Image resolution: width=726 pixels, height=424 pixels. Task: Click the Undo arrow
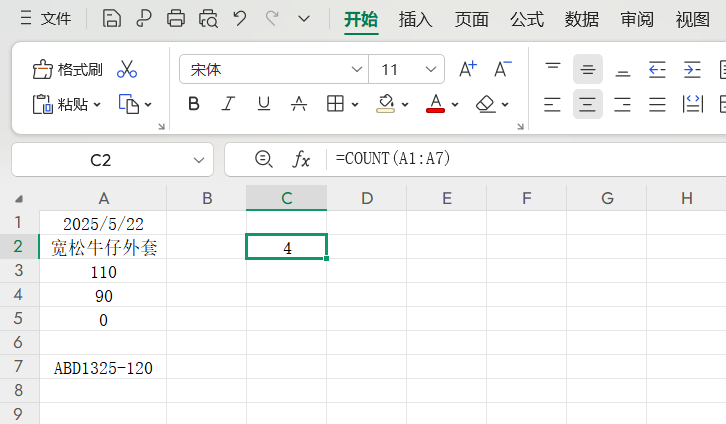point(240,19)
